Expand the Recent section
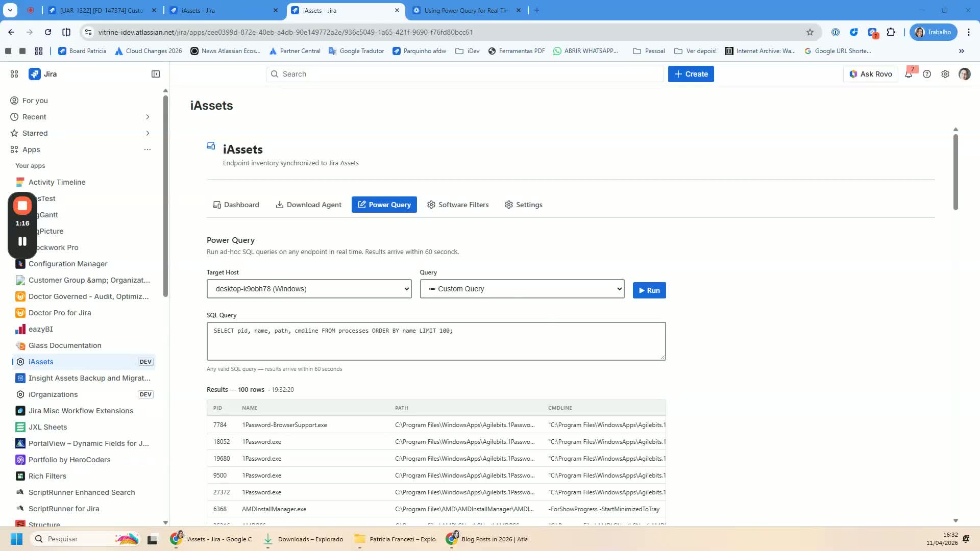Viewport: 980px width, 551px height. pos(148,117)
